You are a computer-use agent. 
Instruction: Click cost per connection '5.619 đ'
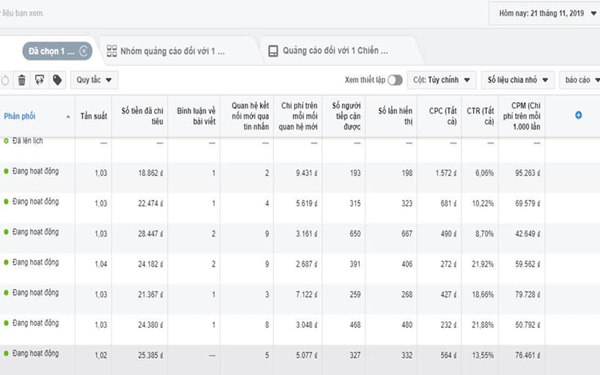[307, 203]
